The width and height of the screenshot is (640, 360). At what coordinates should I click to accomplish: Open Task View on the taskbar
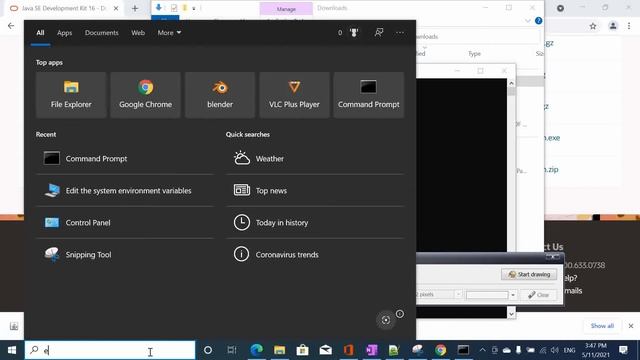tap(232, 350)
